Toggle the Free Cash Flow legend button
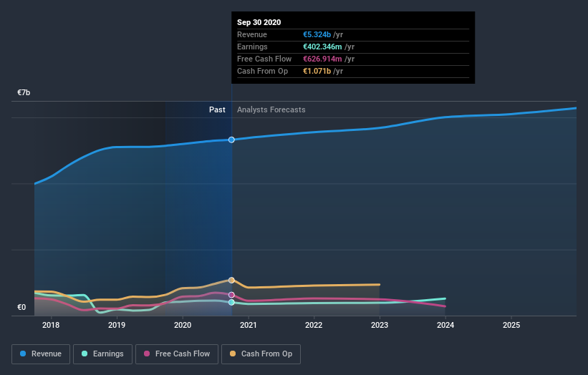 (x=177, y=354)
